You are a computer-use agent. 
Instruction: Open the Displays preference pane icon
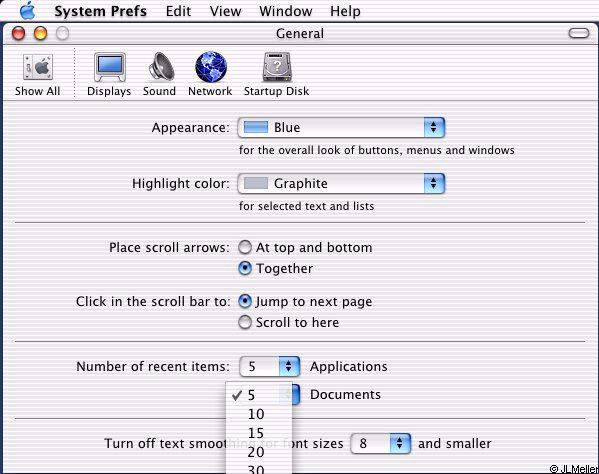[x=110, y=67]
